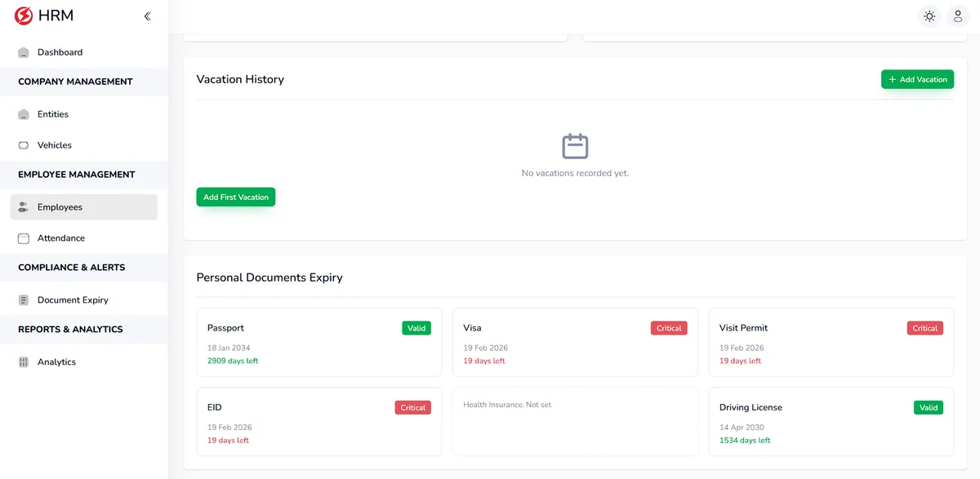Open the Vehicles section

click(84, 145)
